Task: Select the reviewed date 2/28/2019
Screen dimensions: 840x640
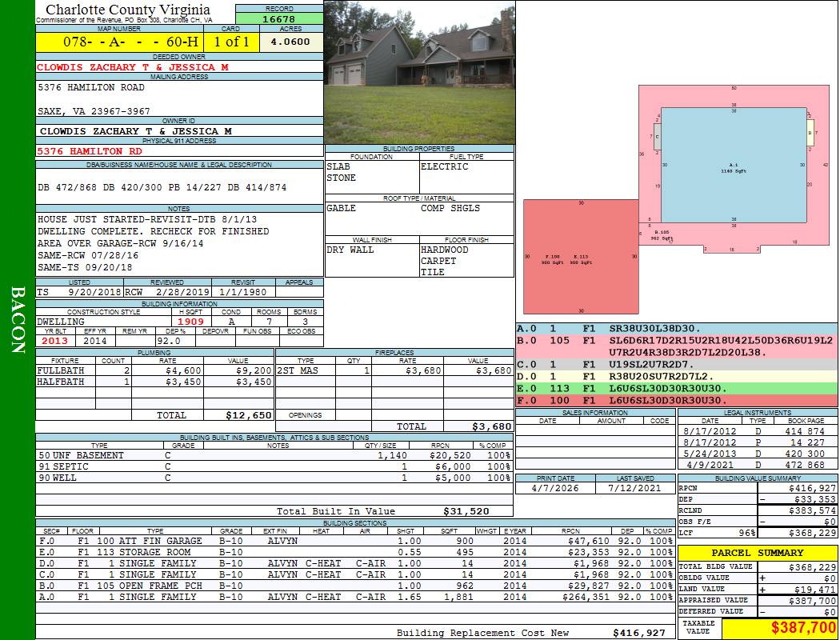Action: pos(182,292)
